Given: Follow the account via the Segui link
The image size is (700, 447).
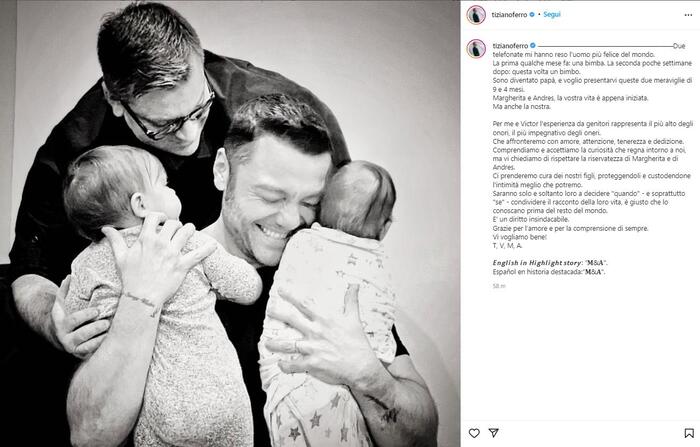Looking at the screenshot, I should (x=552, y=15).
